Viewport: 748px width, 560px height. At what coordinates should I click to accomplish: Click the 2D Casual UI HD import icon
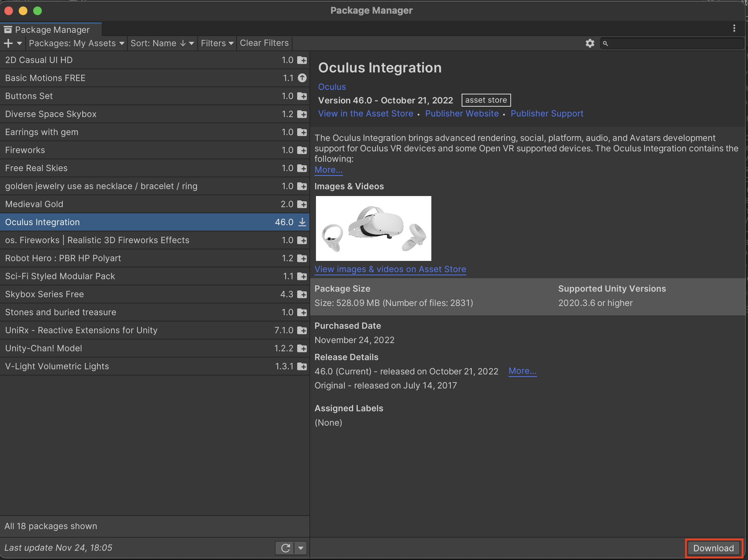tap(302, 60)
